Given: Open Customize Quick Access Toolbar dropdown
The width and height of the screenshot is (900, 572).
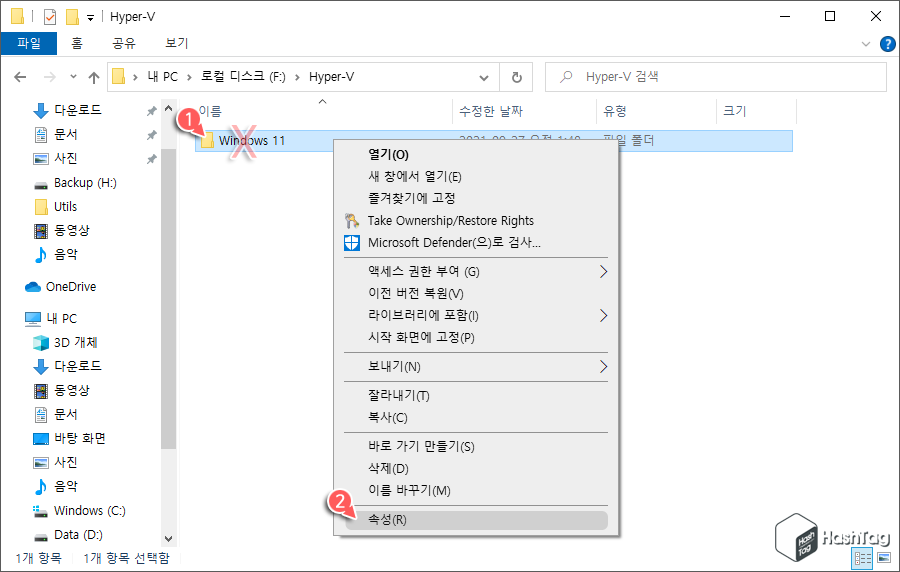Looking at the screenshot, I should point(90,18).
